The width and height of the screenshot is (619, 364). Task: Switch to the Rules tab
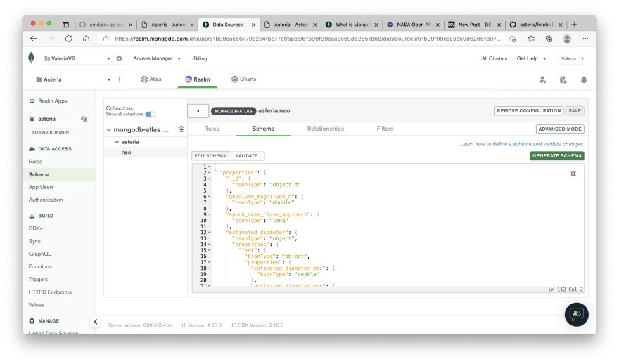(x=212, y=129)
